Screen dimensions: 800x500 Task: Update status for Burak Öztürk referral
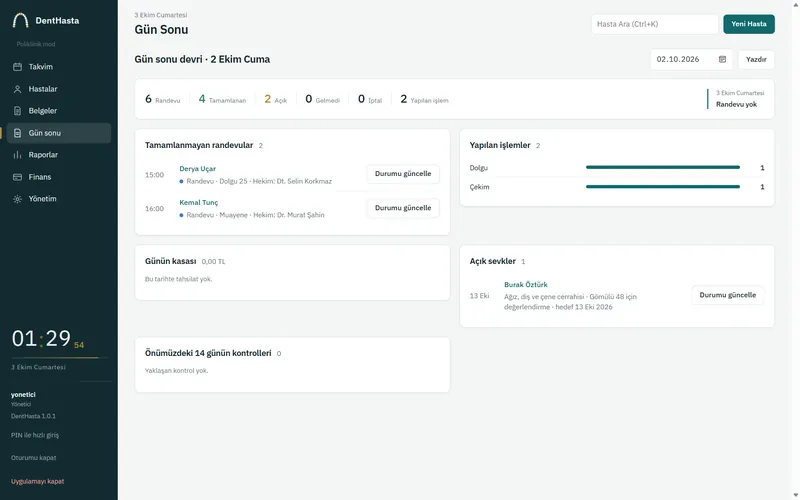[x=728, y=295]
